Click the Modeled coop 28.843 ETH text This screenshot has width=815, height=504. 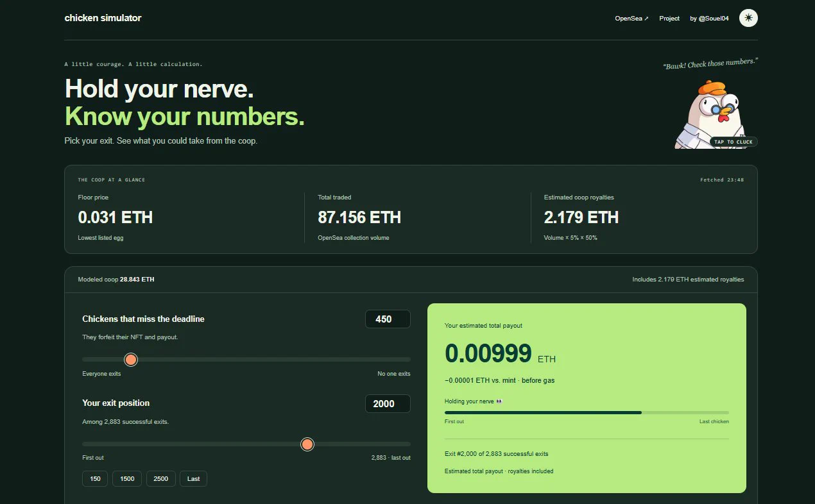[x=116, y=280]
